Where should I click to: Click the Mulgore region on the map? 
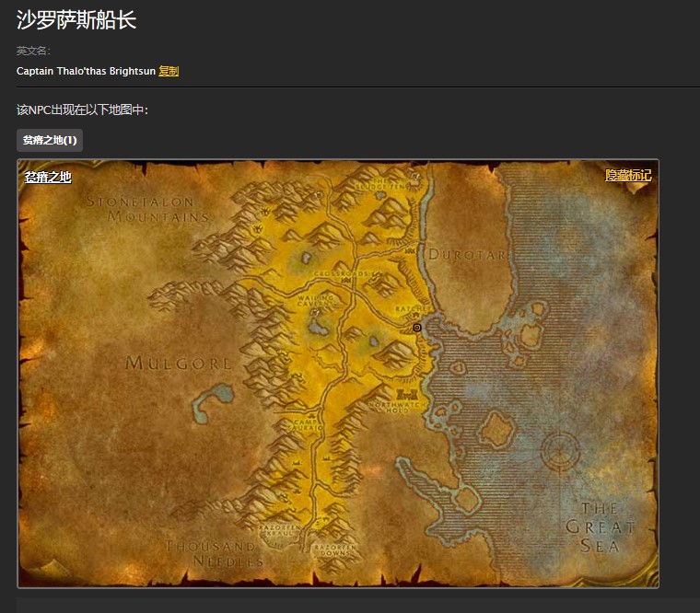click(179, 363)
